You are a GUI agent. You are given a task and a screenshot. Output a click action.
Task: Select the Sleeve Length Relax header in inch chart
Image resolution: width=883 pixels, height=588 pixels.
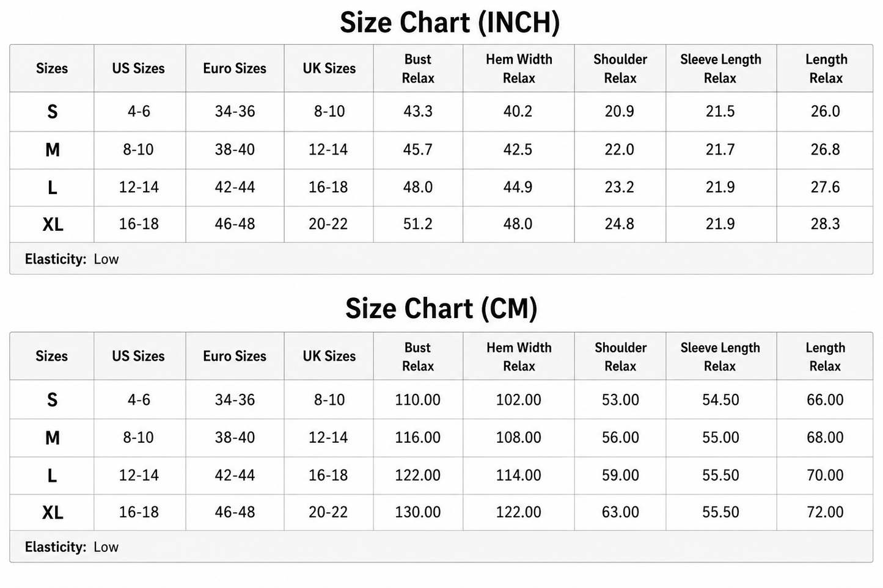point(721,68)
